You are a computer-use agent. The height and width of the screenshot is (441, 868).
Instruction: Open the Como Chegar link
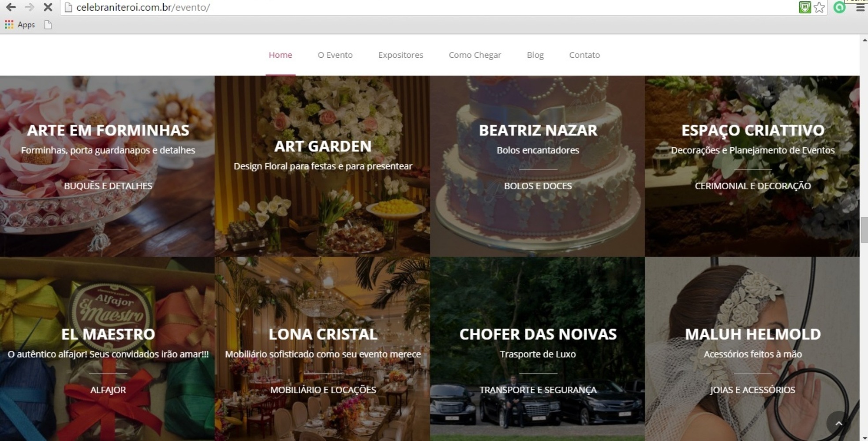coord(475,55)
